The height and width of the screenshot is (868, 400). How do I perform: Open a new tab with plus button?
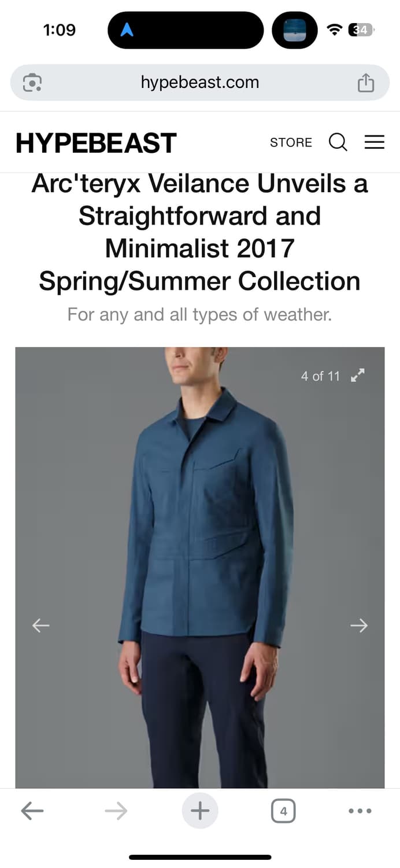pos(200,811)
